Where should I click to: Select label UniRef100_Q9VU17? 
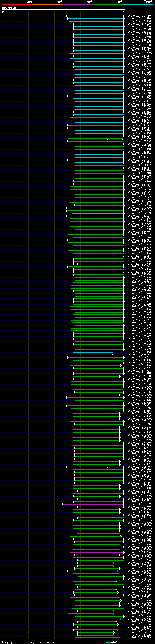tap(139, 563)
